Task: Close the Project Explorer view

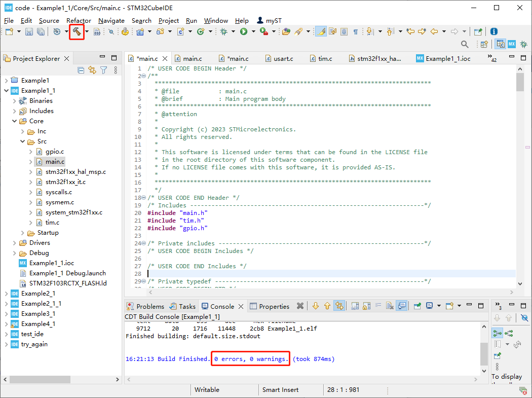Action: pyautogui.click(x=67, y=58)
